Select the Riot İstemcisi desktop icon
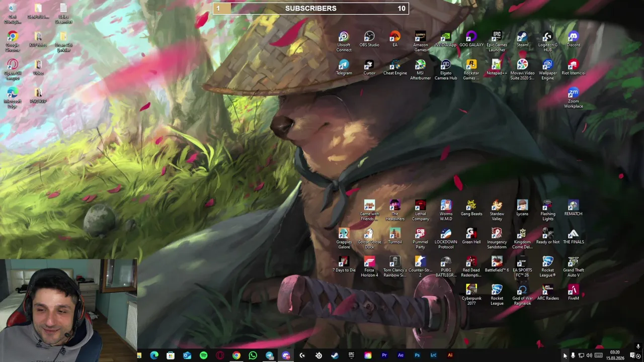644x362 pixels. pyautogui.click(x=573, y=67)
